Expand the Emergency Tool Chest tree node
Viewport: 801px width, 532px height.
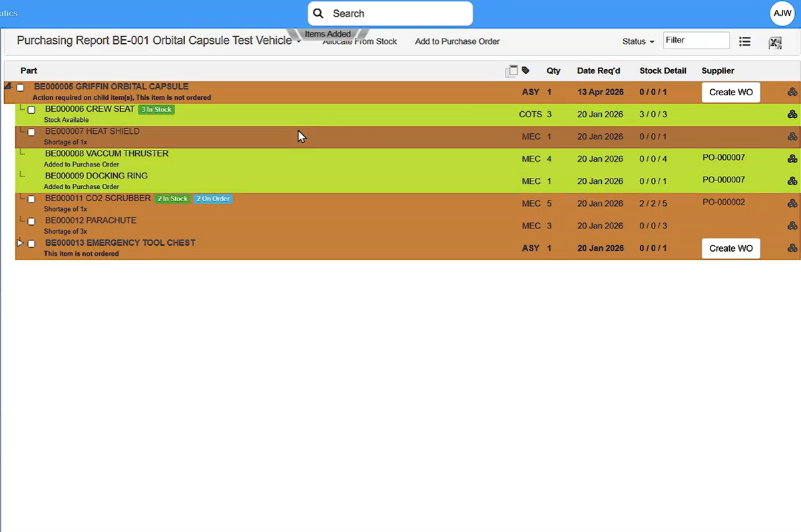(x=20, y=243)
